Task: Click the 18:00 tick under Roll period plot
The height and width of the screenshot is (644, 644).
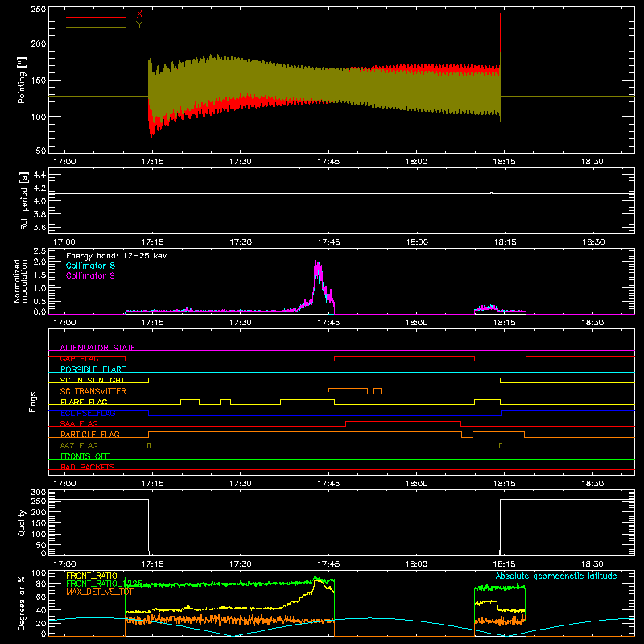Action: tap(416, 242)
